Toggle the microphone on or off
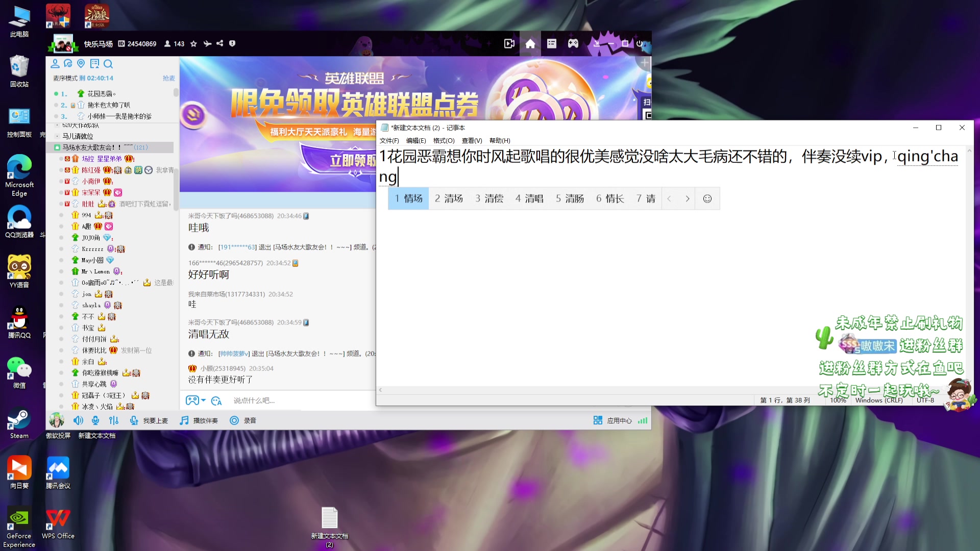This screenshot has height=551, width=980. pyautogui.click(x=95, y=420)
